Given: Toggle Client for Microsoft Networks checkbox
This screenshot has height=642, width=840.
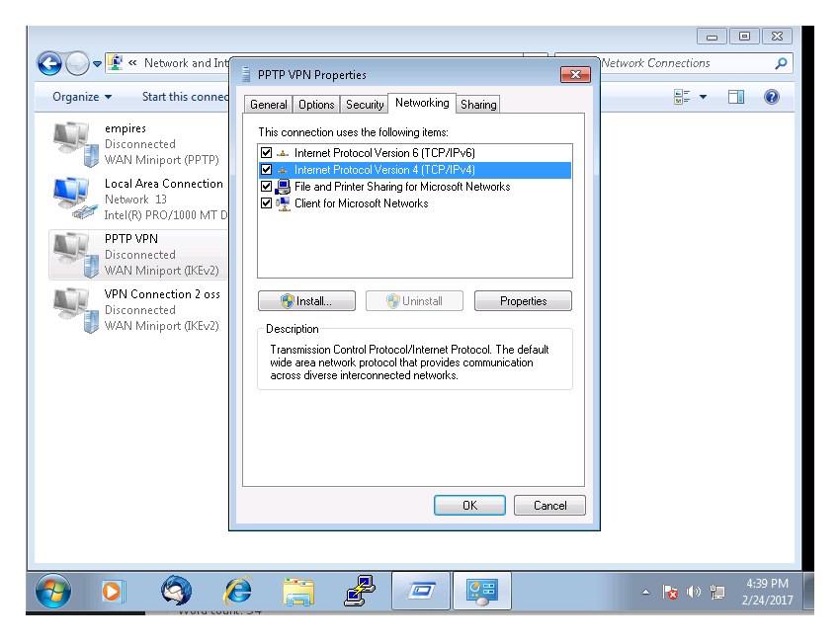Looking at the screenshot, I should coord(266,203).
